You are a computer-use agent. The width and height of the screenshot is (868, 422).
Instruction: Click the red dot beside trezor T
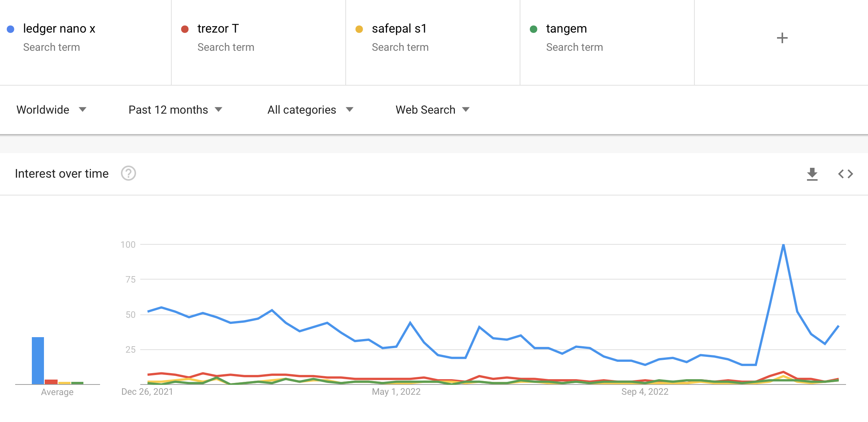pos(185,29)
